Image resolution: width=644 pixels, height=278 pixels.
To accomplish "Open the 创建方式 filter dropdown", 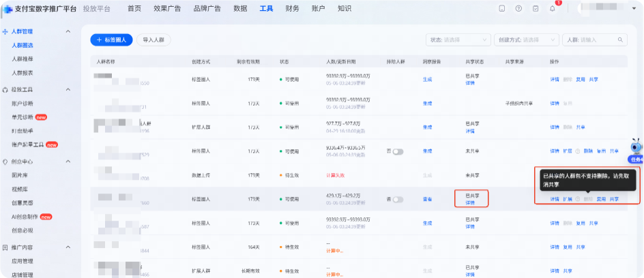I will click(527, 40).
